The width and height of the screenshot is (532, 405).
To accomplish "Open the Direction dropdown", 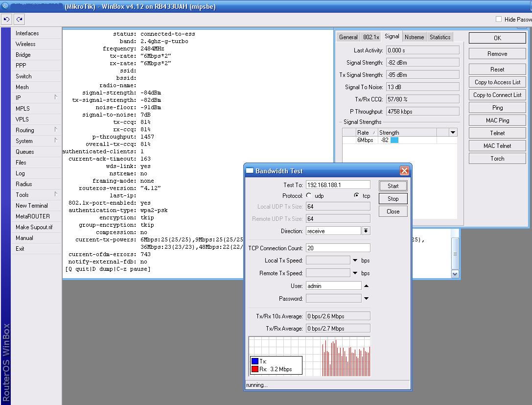I will tap(366, 231).
